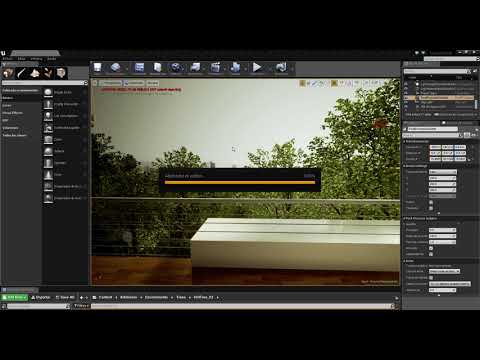Click the Launch toolbar icon
480x360 pixels.
(x=281, y=68)
